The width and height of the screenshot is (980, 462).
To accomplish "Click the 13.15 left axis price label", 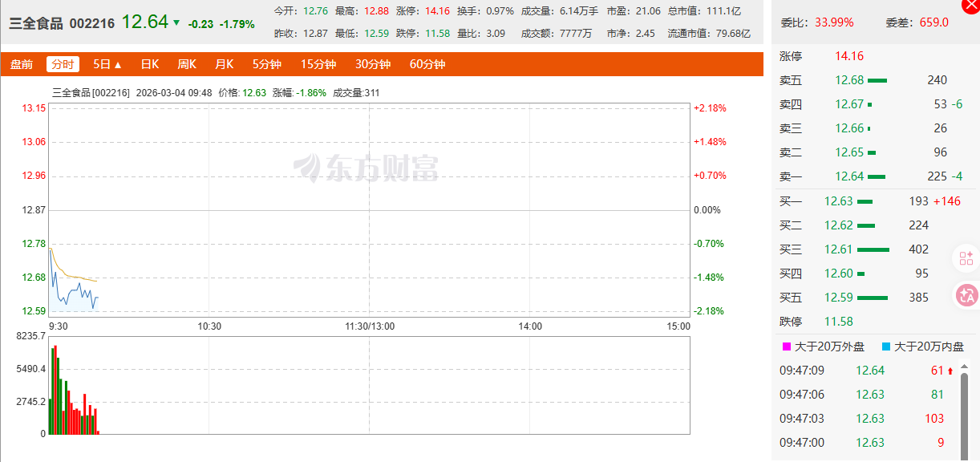I will pyautogui.click(x=34, y=108).
